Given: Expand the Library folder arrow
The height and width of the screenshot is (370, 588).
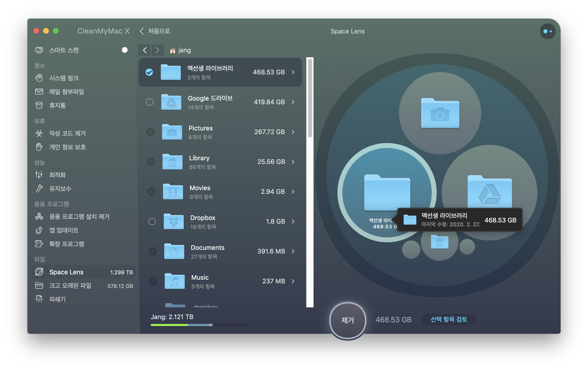Looking at the screenshot, I should [x=293, y=162].
